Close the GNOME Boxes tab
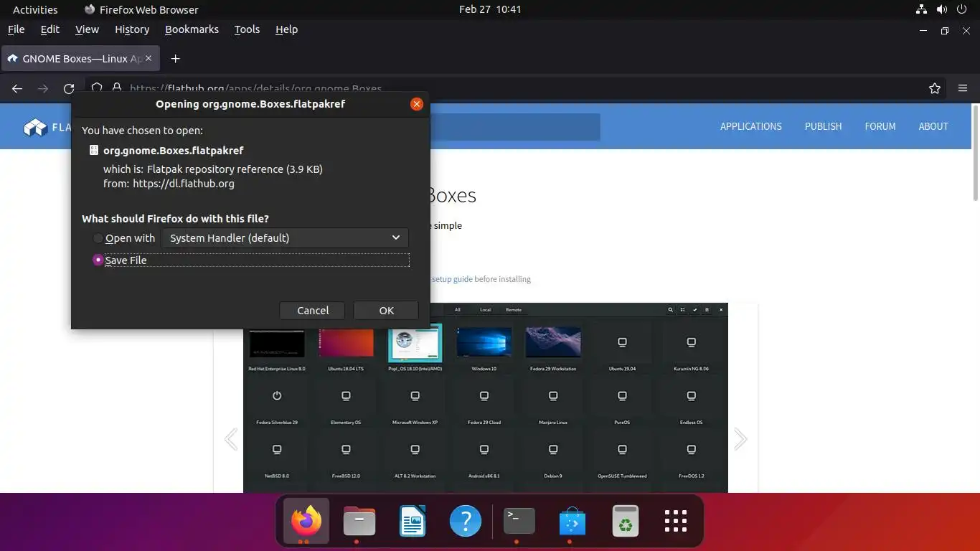The height and width of the screenshot is (551, 980). click(x=149, y=59)
